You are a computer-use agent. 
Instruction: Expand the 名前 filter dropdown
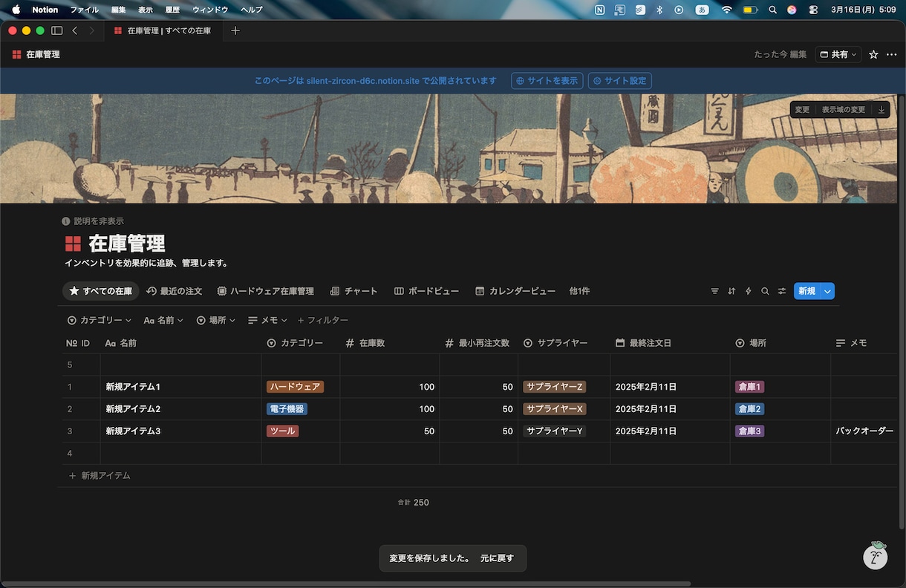tap(163, 320)
